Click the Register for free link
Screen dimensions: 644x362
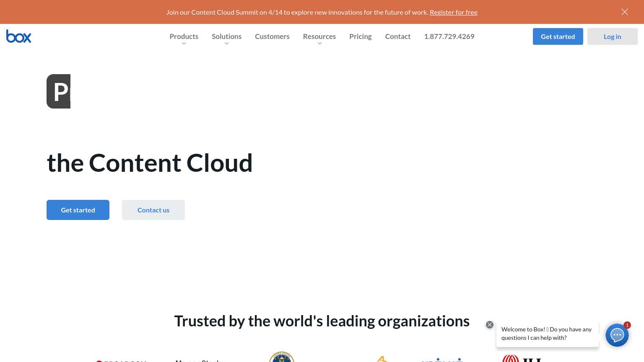tap(454, 12)
